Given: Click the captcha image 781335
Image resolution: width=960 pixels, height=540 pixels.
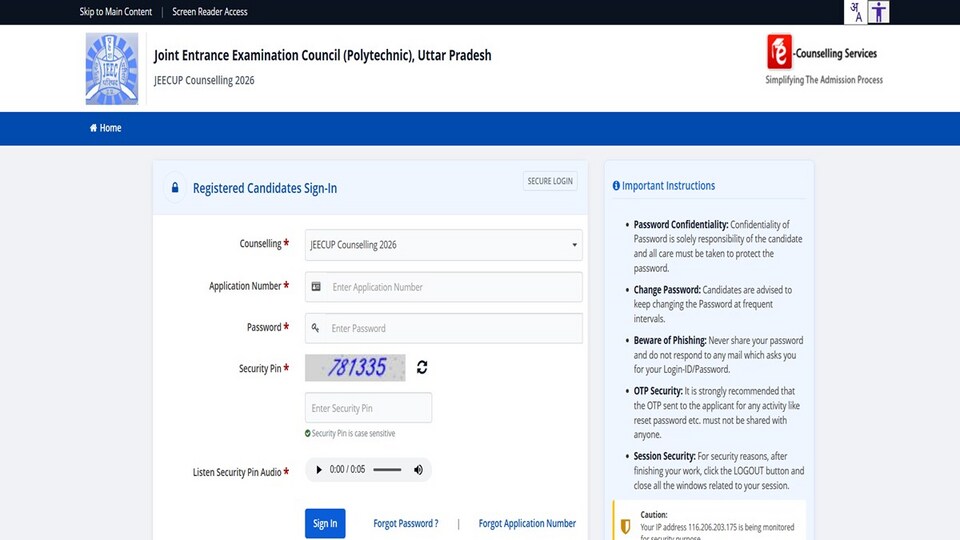Looking at the screenshot, I should coord(355,367).
